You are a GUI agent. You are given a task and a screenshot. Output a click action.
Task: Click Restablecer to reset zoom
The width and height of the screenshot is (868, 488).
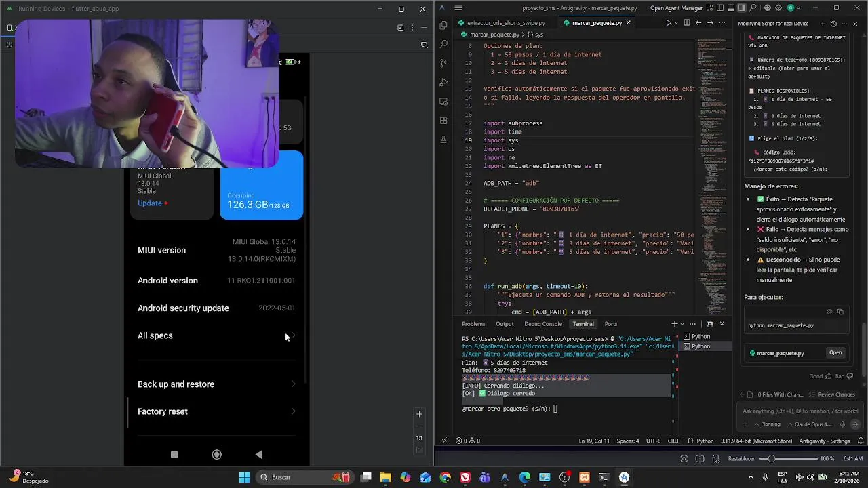pos(741,458)
